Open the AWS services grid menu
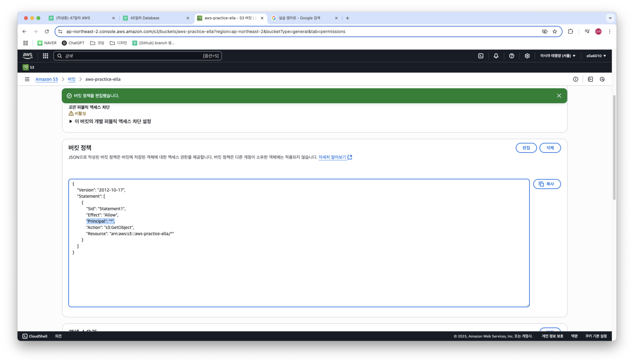This screenshot has width=634, height=364. point(45,56)
